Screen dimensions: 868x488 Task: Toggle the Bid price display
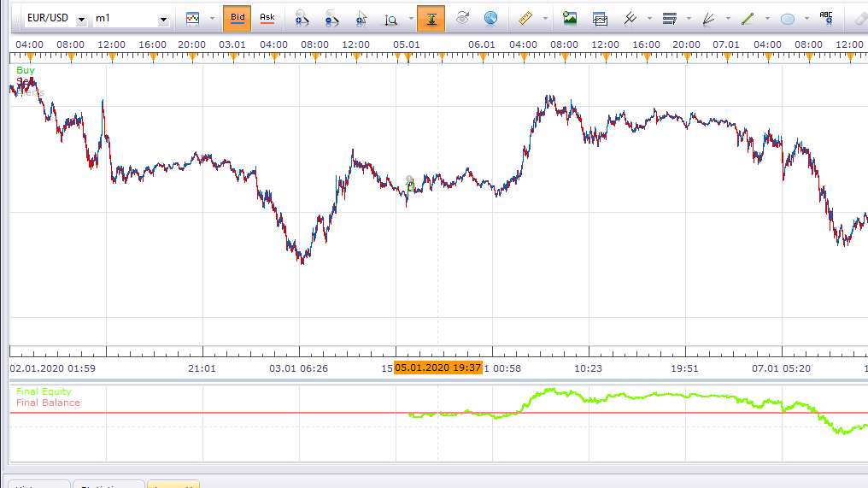tap(238, 18)
